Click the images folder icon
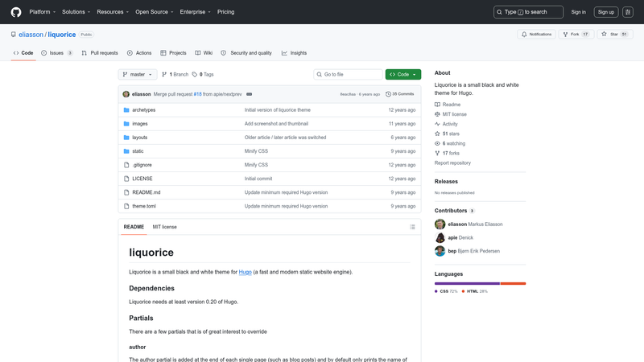The width and height of the screenshot is (644, 362). 126,124
